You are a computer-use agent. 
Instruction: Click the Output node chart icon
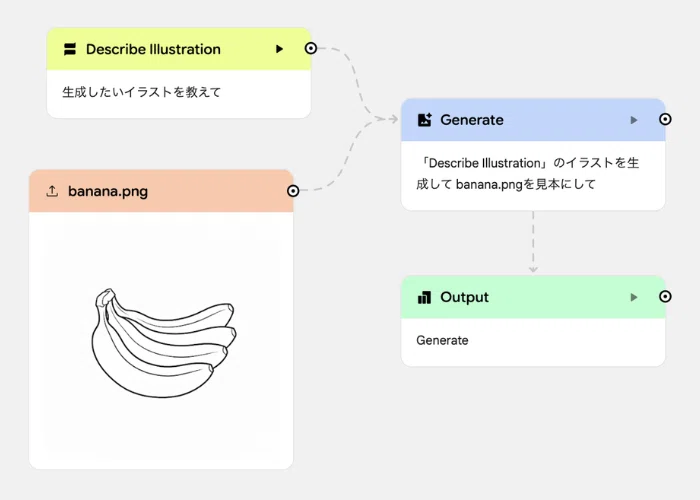pos(425,297)
